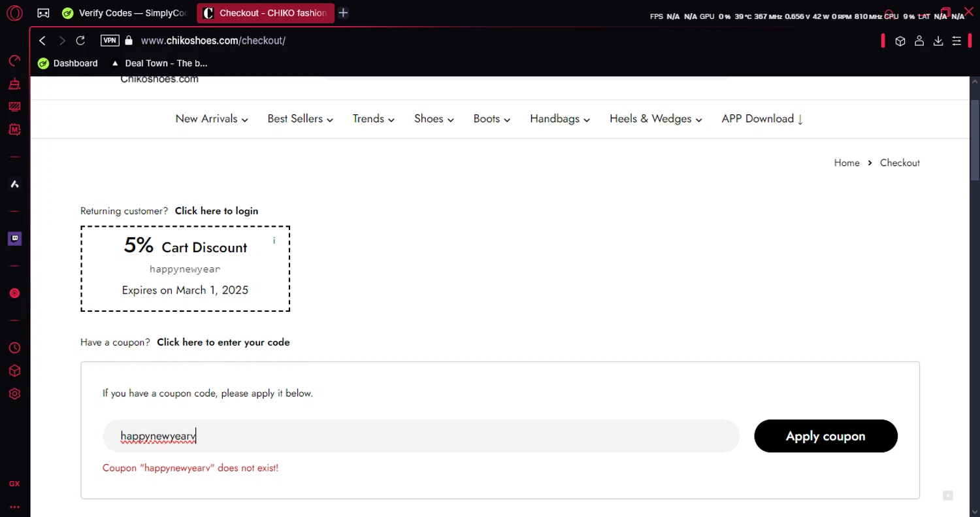Expand the Handbags menu
The width and height of the screenshot is (980, 517).
[560, 119]
